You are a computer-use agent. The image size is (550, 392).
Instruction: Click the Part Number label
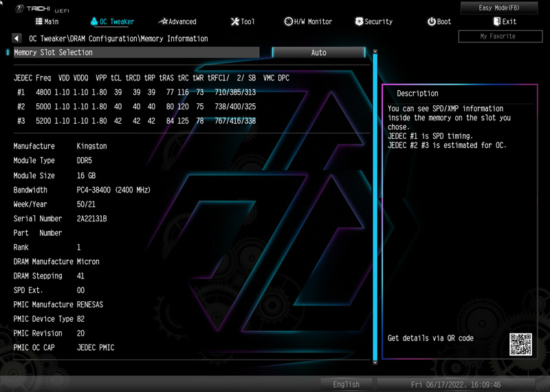tap(38, 232)
